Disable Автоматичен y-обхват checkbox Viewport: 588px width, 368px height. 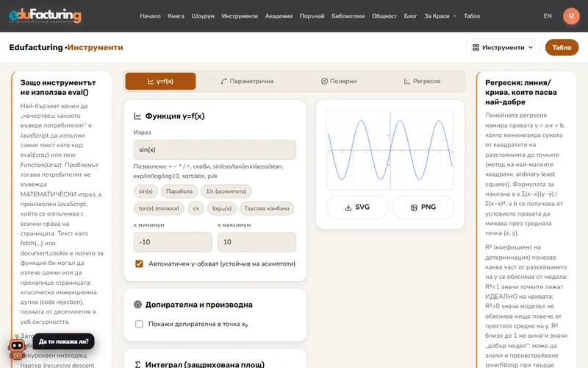pos(139,263)
